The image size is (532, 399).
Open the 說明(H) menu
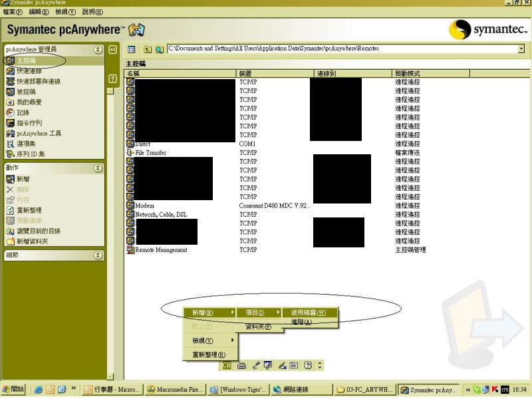click(92, 12)
